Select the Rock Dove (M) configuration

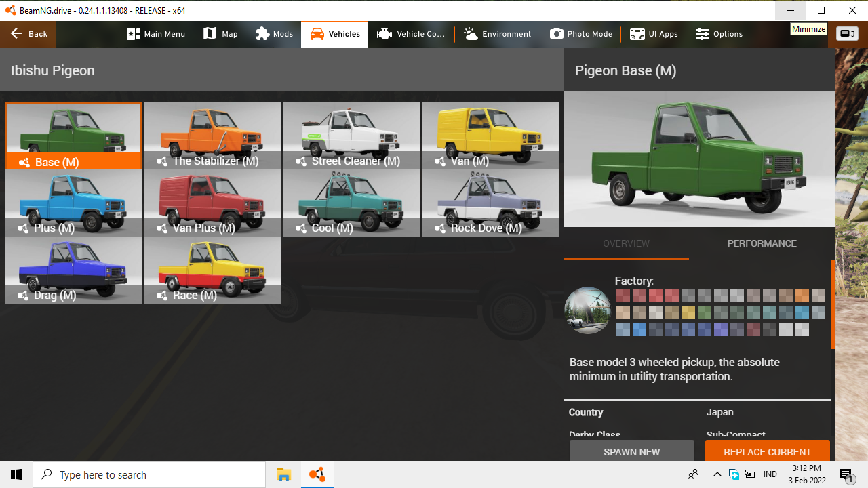click(490, 203)
